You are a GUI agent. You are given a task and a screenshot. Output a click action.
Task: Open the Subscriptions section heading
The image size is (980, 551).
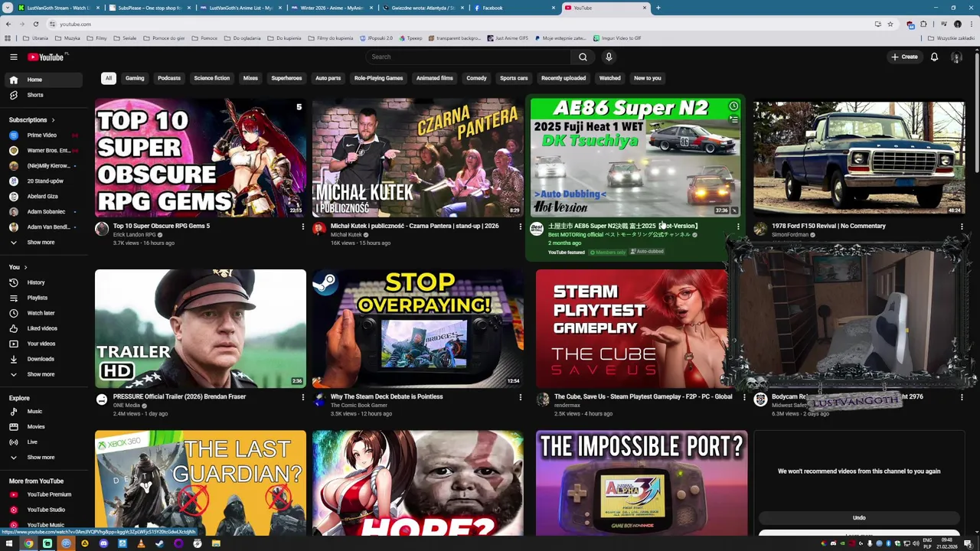pyautogui.click(x=32, y=120)
